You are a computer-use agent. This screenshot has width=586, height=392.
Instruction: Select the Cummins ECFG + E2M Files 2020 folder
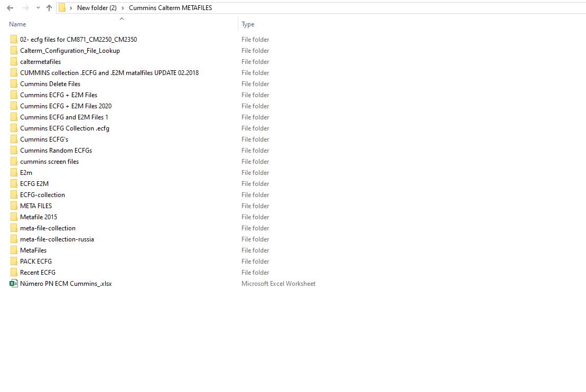click(66, 106)
